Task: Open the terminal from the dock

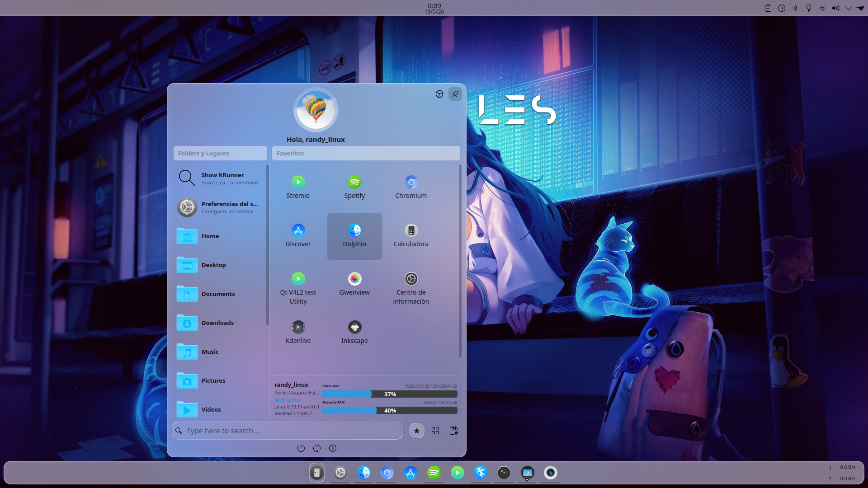Action: tap(504, 473)
